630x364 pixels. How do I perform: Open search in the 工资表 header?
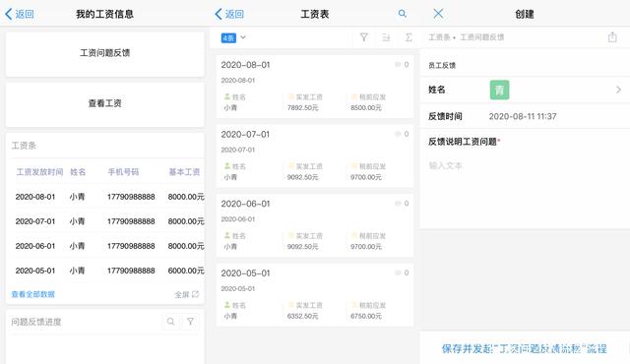click(403, 14)
